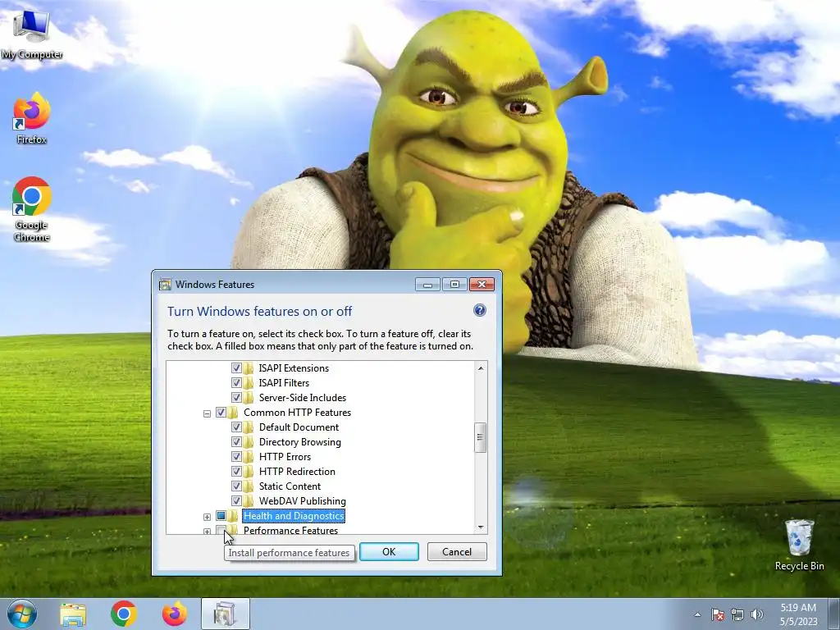Click the HTTP Errors folder icon

coord(249,456)
